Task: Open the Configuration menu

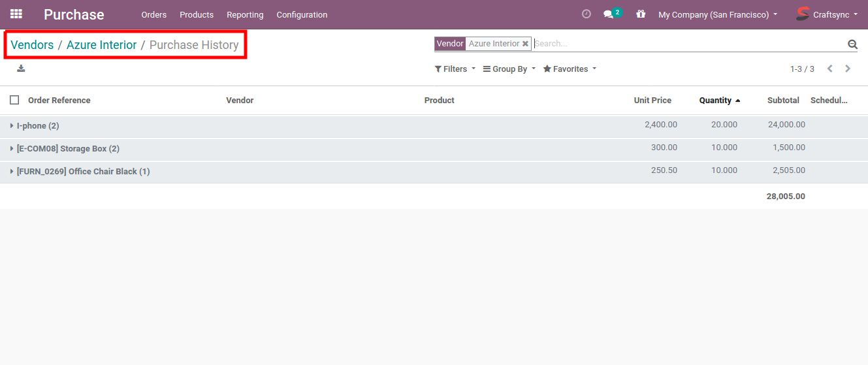Action: (302, 14)
